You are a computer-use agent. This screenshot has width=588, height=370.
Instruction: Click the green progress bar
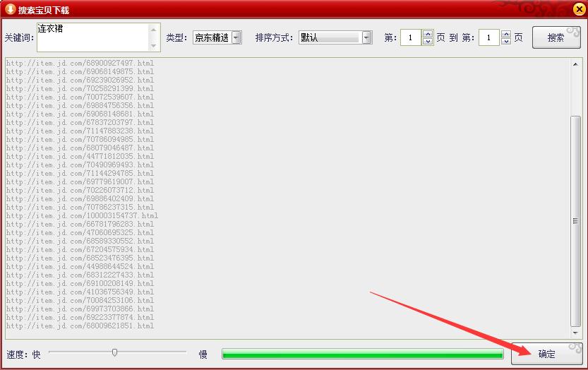click(x=363, y=354)
